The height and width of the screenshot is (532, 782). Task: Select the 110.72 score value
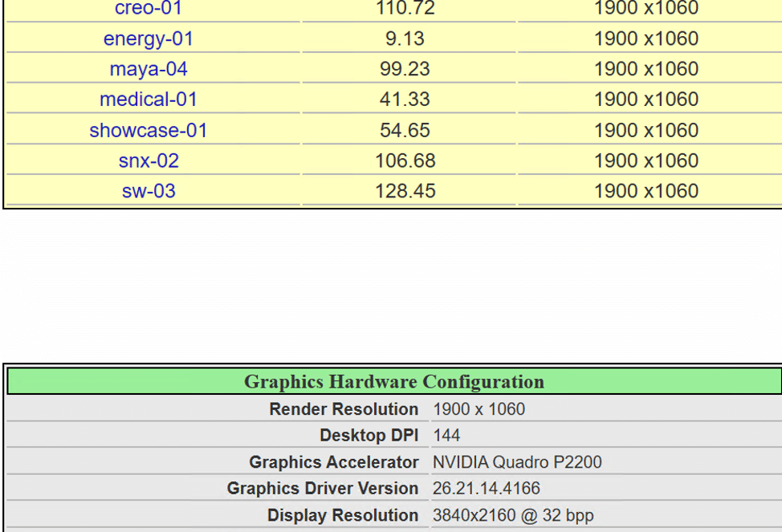click(405, 8)
